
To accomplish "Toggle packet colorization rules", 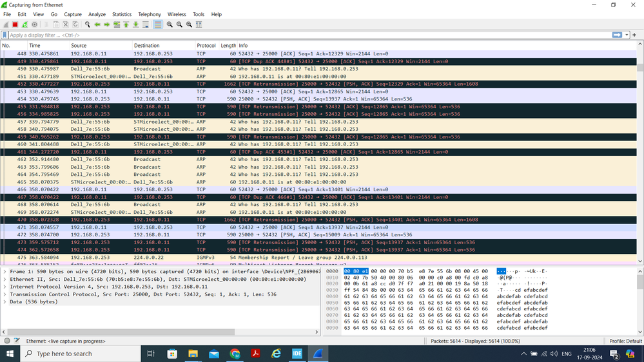I will click(x=158, y=24).
